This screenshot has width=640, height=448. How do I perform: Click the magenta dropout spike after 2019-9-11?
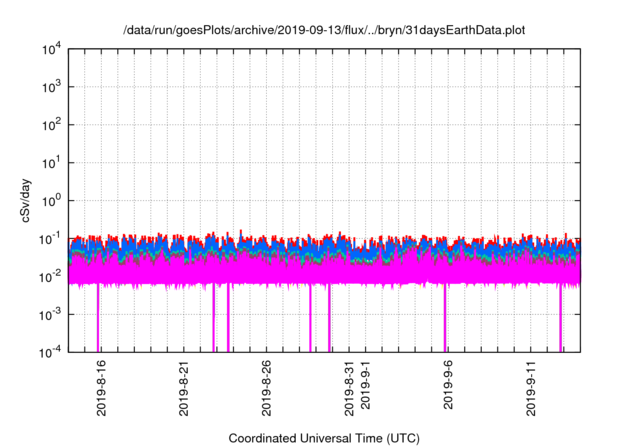(560, 318)
